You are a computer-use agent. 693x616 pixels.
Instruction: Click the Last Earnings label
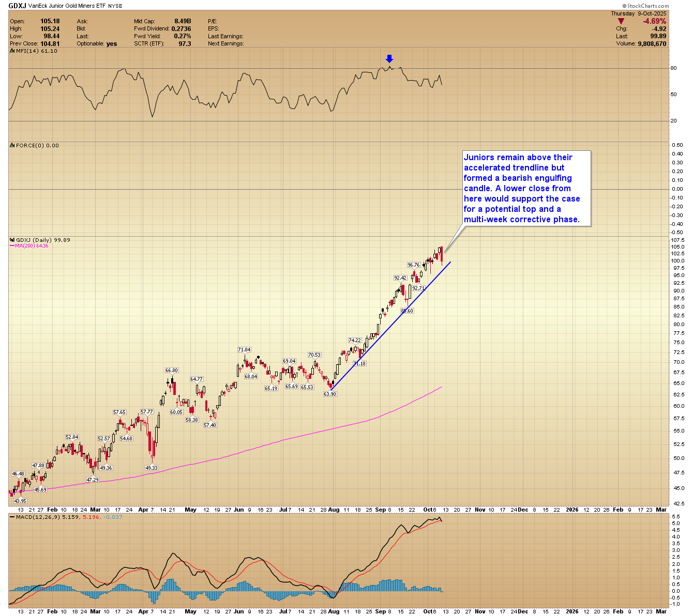[225, 36]
